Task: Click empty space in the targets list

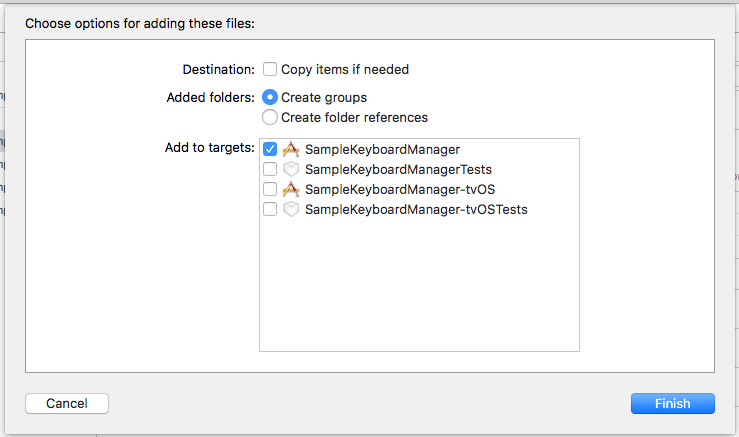Action: [420, 290]
